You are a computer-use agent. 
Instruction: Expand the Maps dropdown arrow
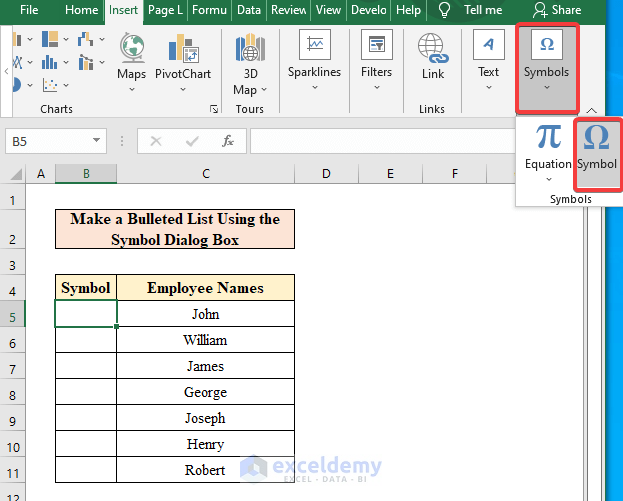tap(132, 89)
